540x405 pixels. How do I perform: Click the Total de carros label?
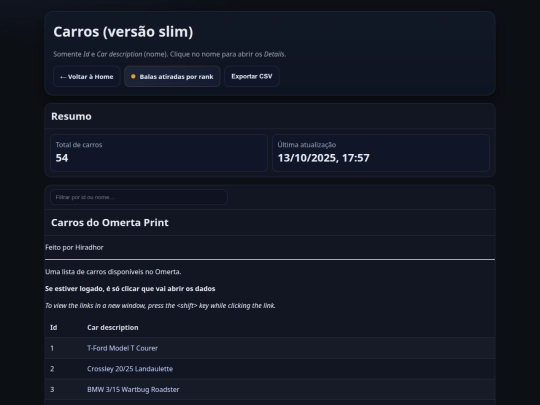click(79, 145)
